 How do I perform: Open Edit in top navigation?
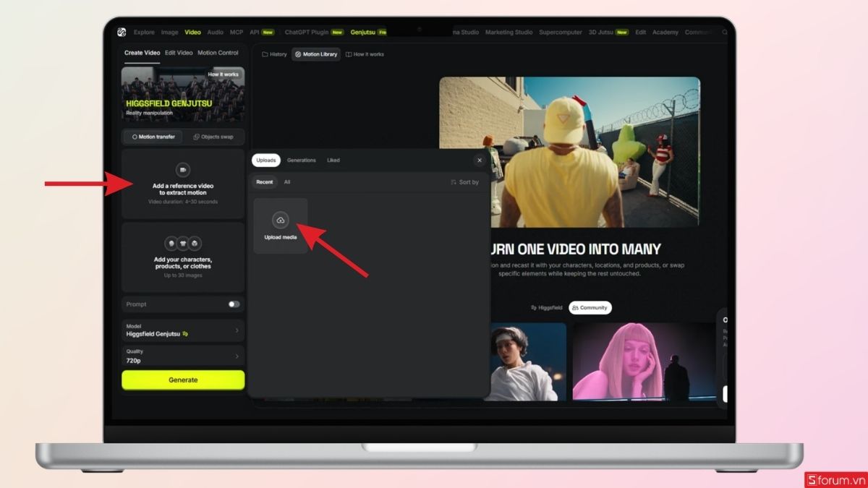click(x=641, y=33)
